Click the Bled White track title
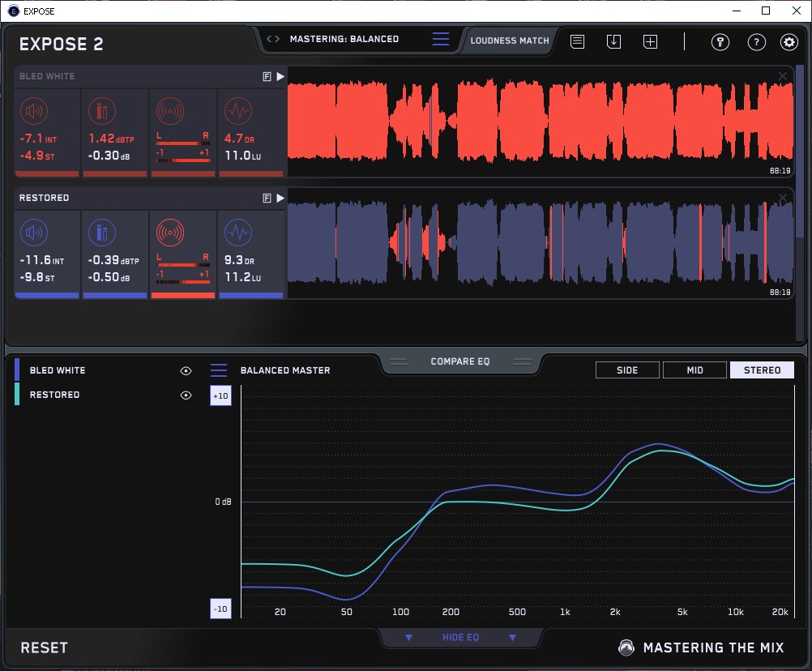Viewport: 812px width, 671px height. 47,76
